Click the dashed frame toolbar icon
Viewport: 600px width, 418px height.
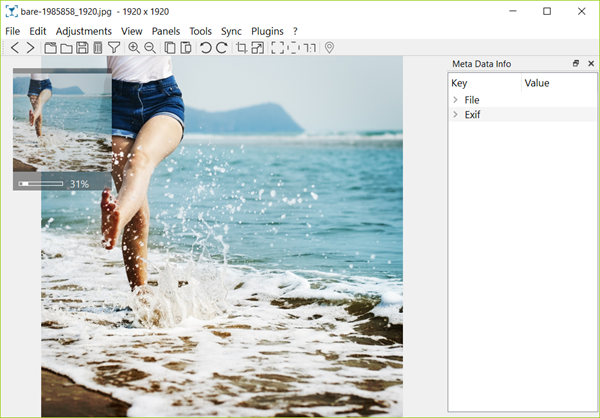293,48
